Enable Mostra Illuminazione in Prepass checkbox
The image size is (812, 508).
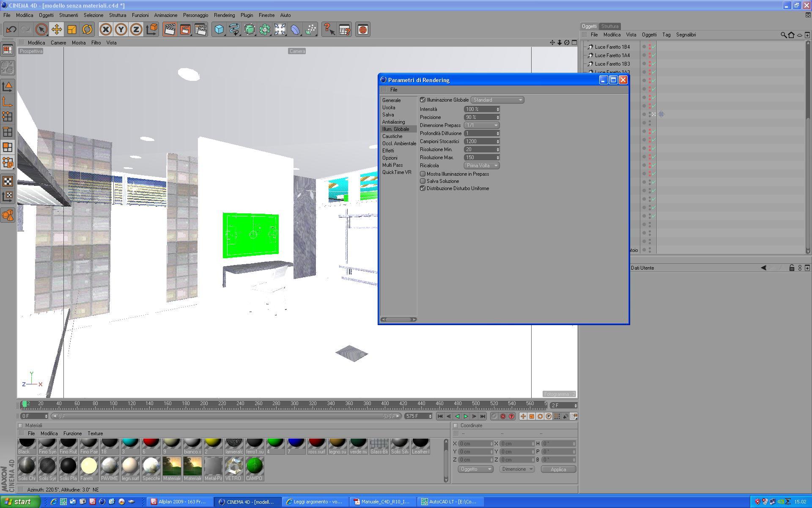pyautogui.click(x=422, y=174)
